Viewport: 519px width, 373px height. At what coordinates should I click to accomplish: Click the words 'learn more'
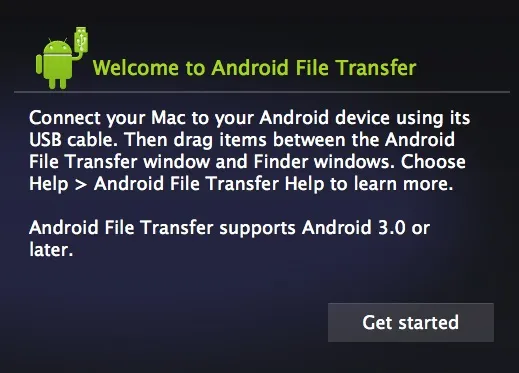coord(403,184)
